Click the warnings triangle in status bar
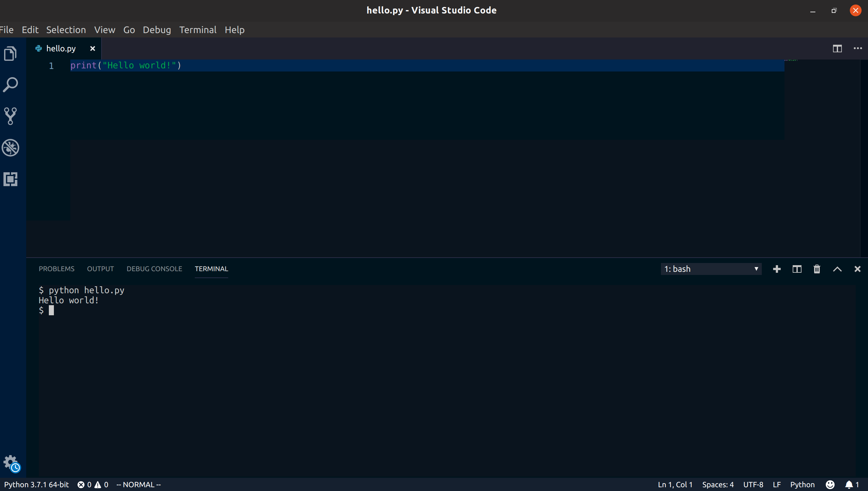The height and width of the screenshot is (491, 868). point(98,485)
